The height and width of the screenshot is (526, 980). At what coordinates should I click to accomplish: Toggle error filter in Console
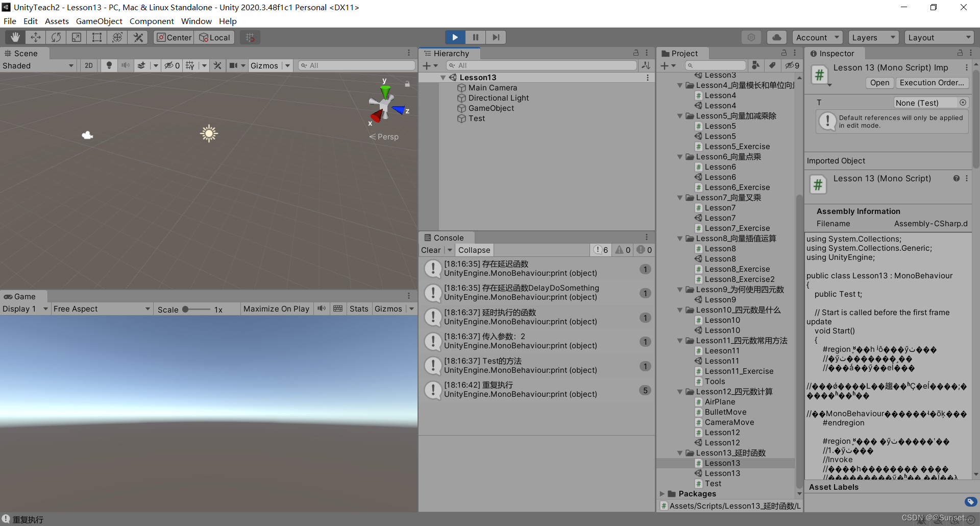(x=645, y=250)
